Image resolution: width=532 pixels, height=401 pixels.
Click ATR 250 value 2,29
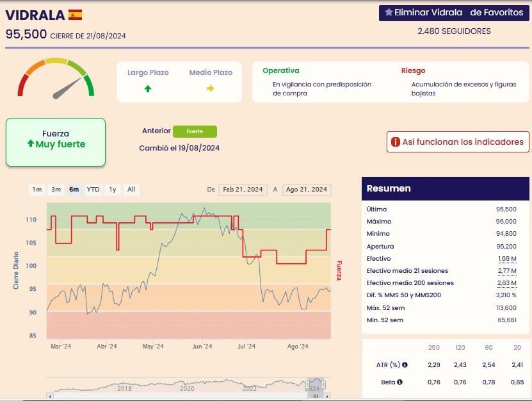coord(434,365)
